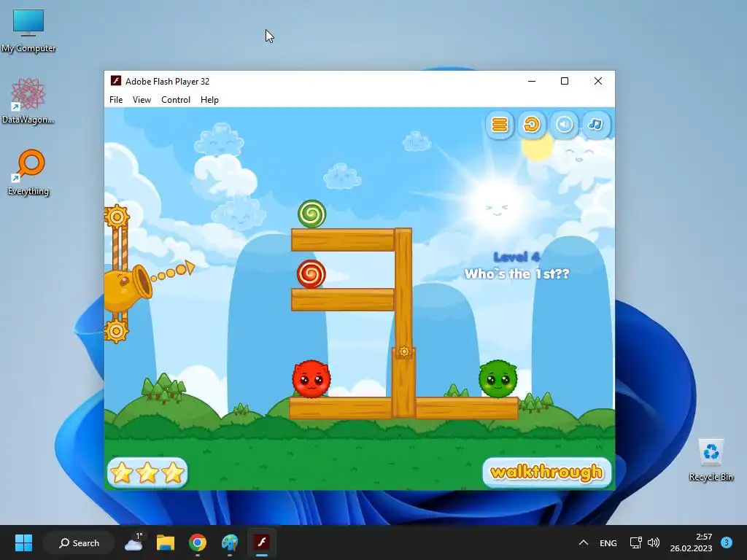The image size is (747, 560).
Task: Select the Everything search desktop shortcut
Action: tap(28, 173)
